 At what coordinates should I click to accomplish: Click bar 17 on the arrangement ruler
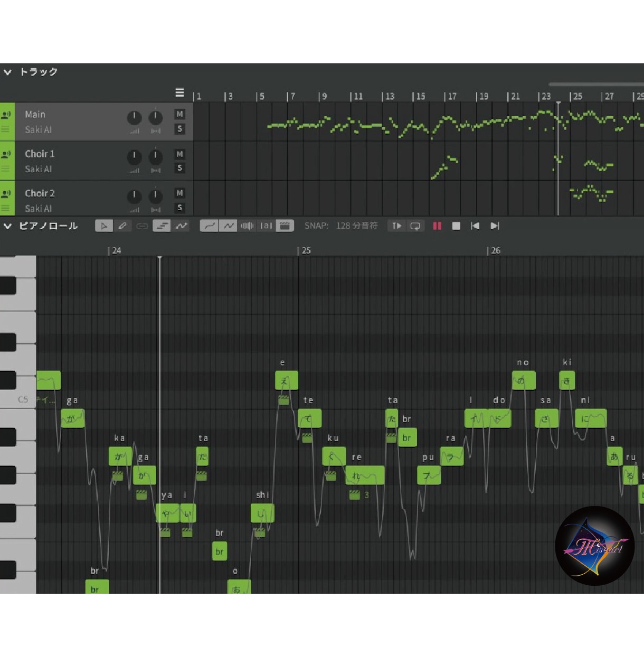[451, 96]
